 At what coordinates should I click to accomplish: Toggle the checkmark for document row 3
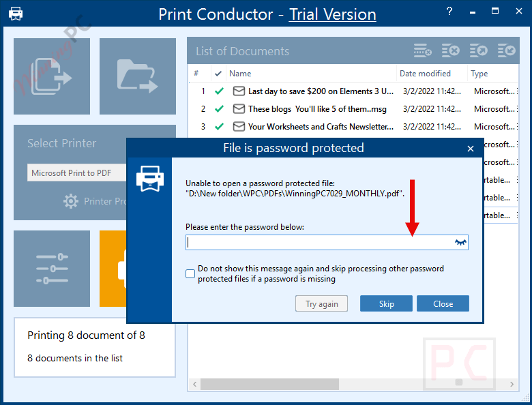219,127
